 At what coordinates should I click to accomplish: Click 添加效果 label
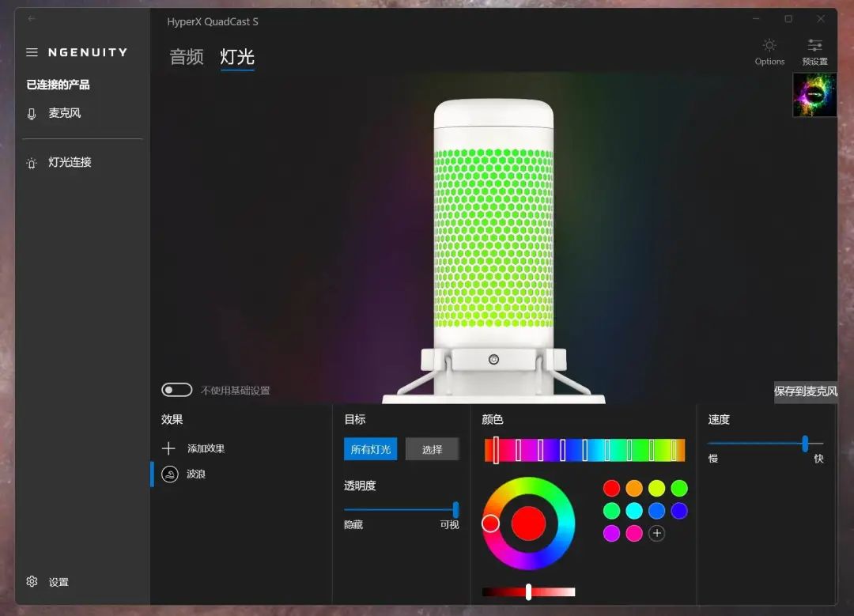[x=206, y=448]
